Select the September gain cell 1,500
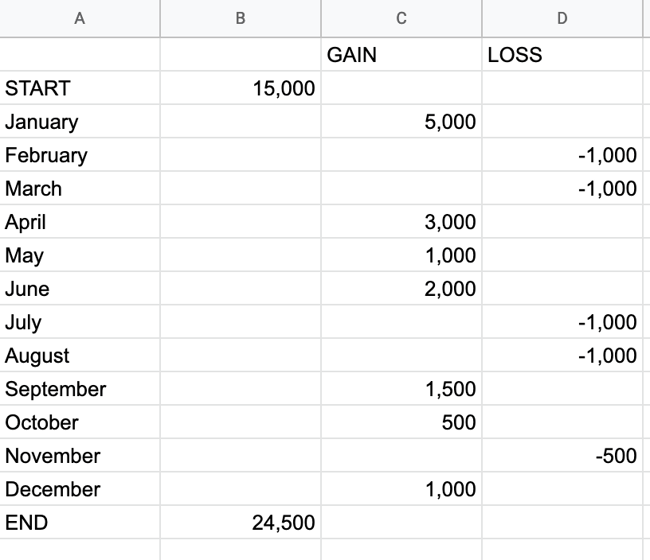Viewport: 650px width, 560px height. point(400,389)
